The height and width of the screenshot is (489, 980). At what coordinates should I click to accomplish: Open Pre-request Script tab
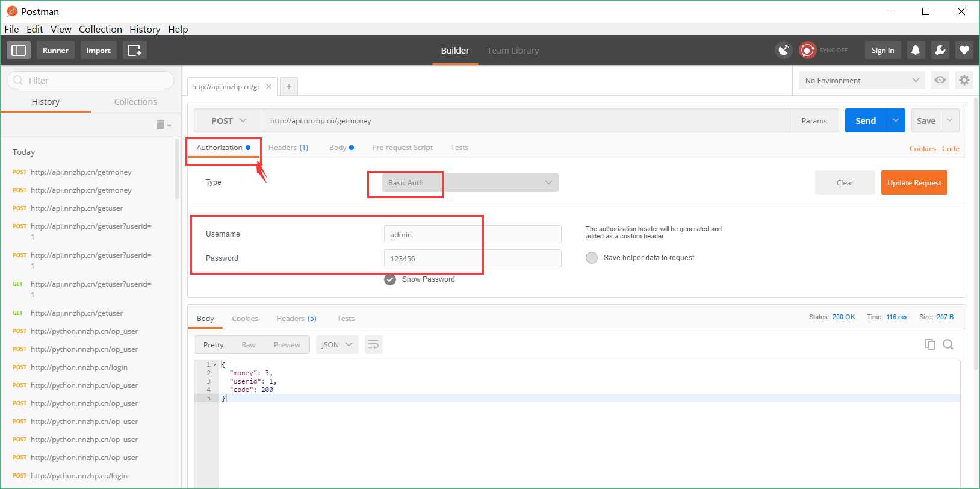pos(402,148)
